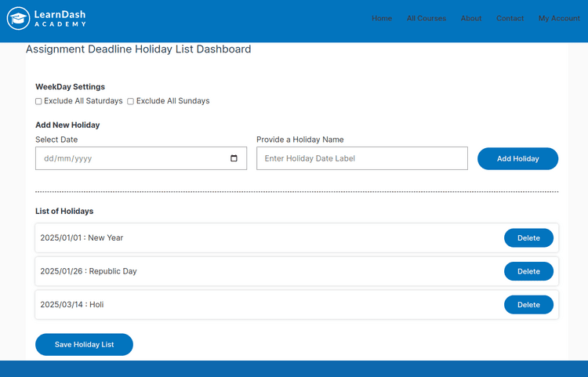Screen dimensions: 588x377
Task: Tick the Exclude All Sundays checkbox
Action: click(x=131, y=101)
